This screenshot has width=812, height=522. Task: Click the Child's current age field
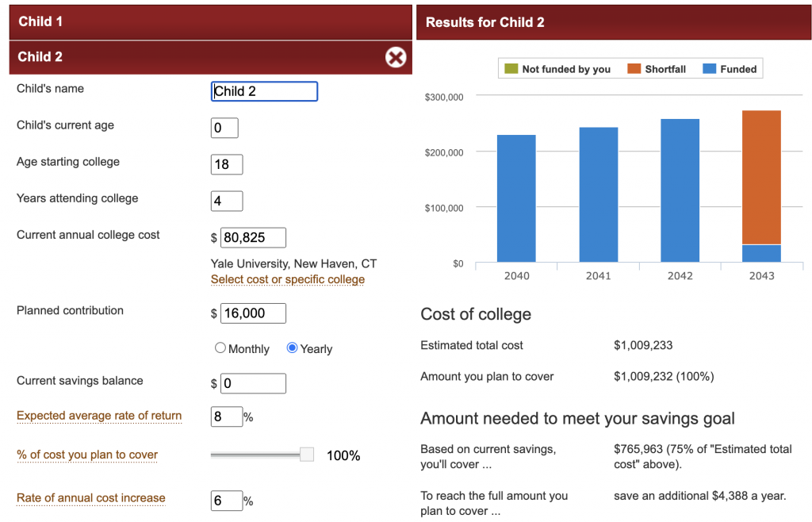224,128
